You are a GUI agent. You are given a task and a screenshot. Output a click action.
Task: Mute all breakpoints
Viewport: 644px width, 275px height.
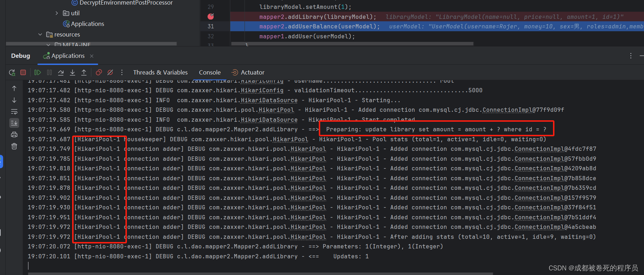tap(110, 72)
